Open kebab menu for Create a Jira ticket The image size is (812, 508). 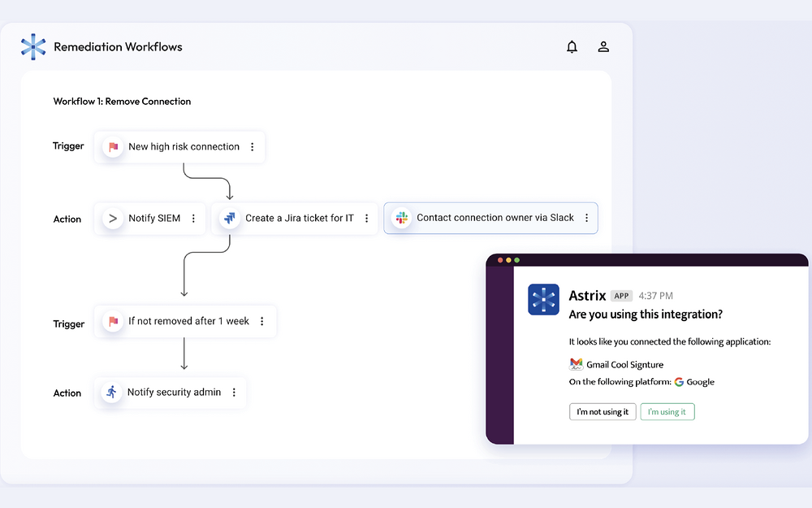pos(367,218)
